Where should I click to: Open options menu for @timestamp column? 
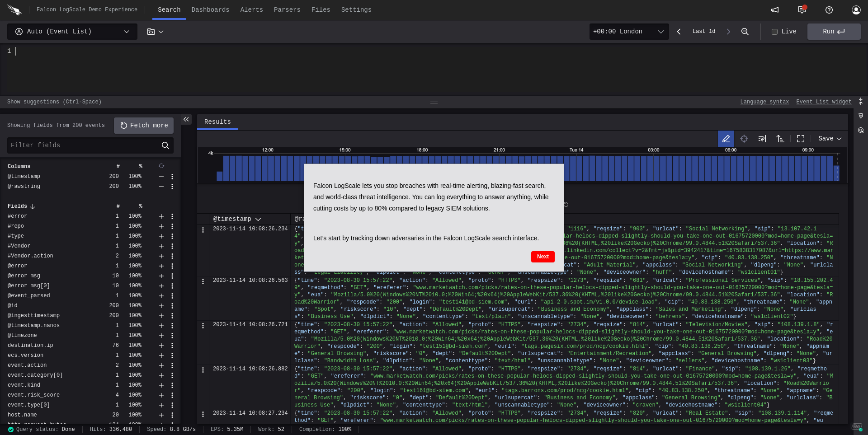tap(172, 177)
